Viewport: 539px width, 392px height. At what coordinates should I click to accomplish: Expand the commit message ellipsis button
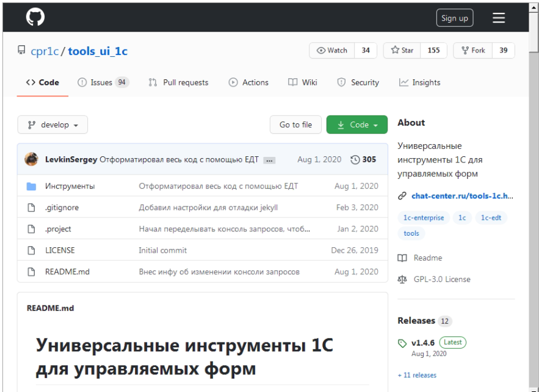(270, 160)
